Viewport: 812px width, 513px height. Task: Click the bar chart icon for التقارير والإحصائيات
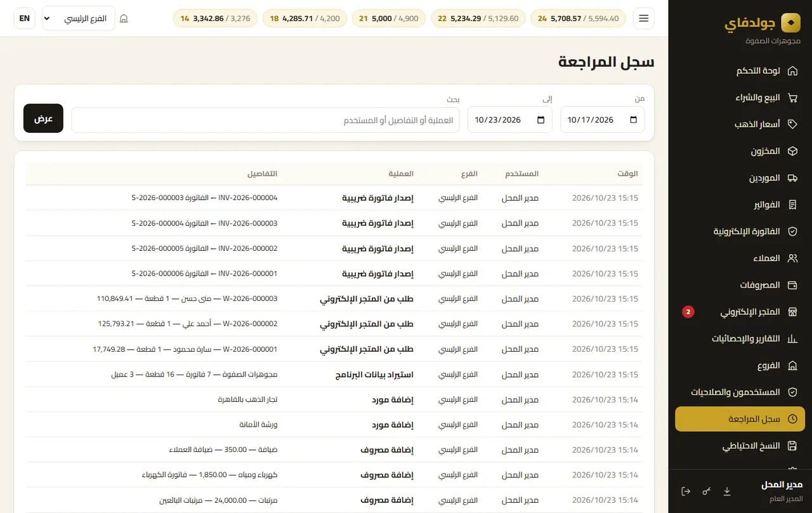792,339
